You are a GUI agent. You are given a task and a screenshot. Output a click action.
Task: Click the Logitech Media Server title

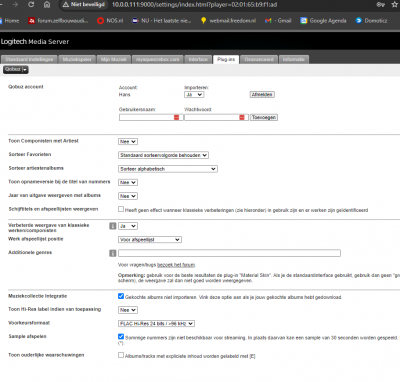click(35, 42)
